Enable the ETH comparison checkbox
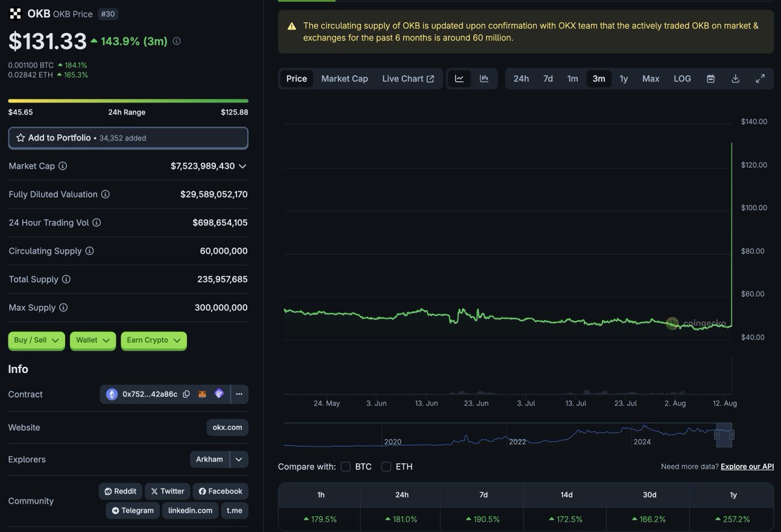Viewport: 781px width, 532px height. pos(386,467)
